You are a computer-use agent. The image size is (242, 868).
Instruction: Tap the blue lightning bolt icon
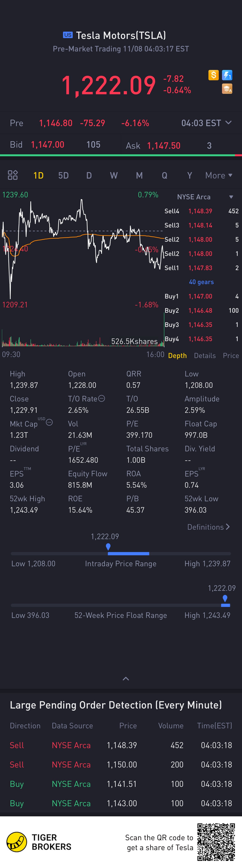pyautogui.click(x=227, y=75)
